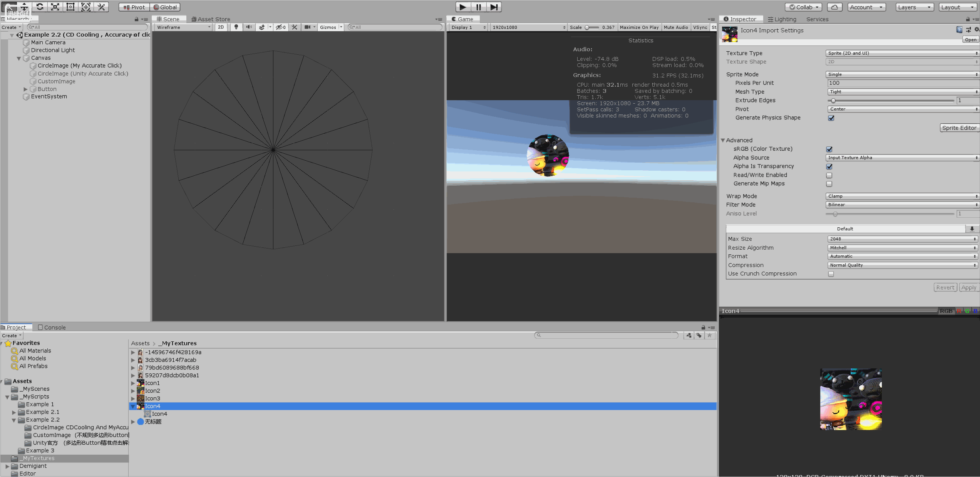Select the Scale tool icon
The image size is (980, 477).
click(55, 7)
